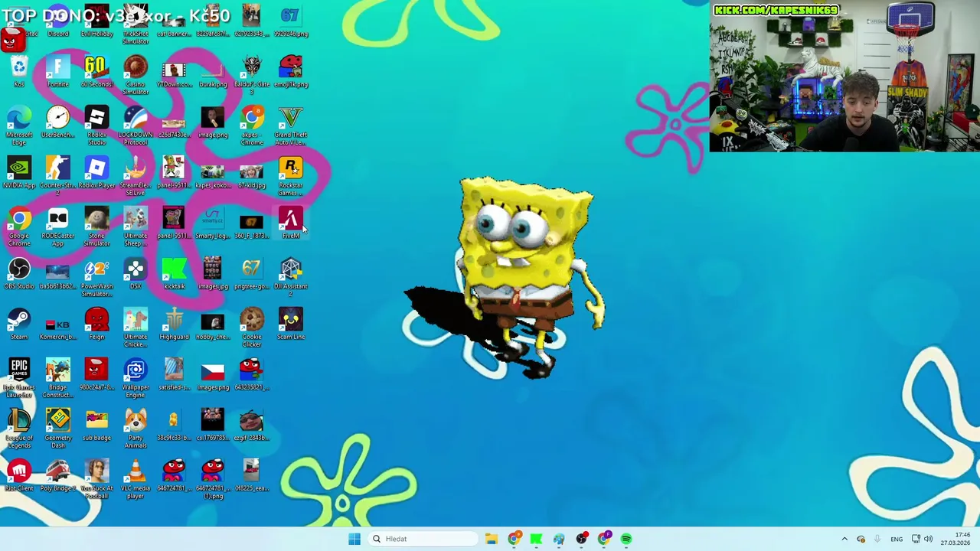Click the microphone icon in system tray

tap(877, 539)
